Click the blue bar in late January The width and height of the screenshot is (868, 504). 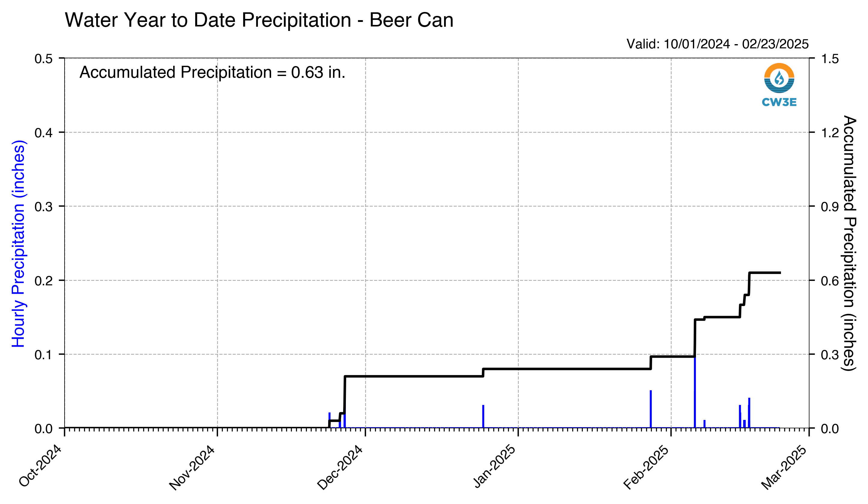point(651,409)
